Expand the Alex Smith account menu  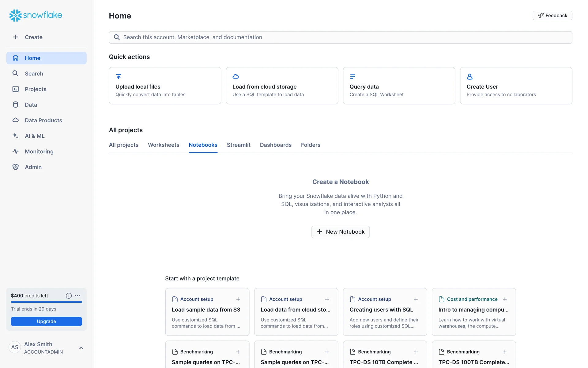pyautogui.click(x=81, y=348)
